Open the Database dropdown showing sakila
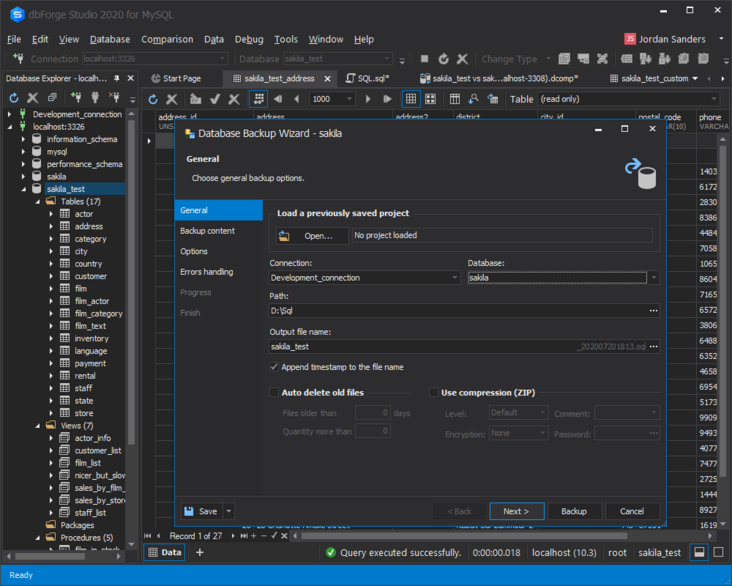The image size is (732, 586). 653,278
